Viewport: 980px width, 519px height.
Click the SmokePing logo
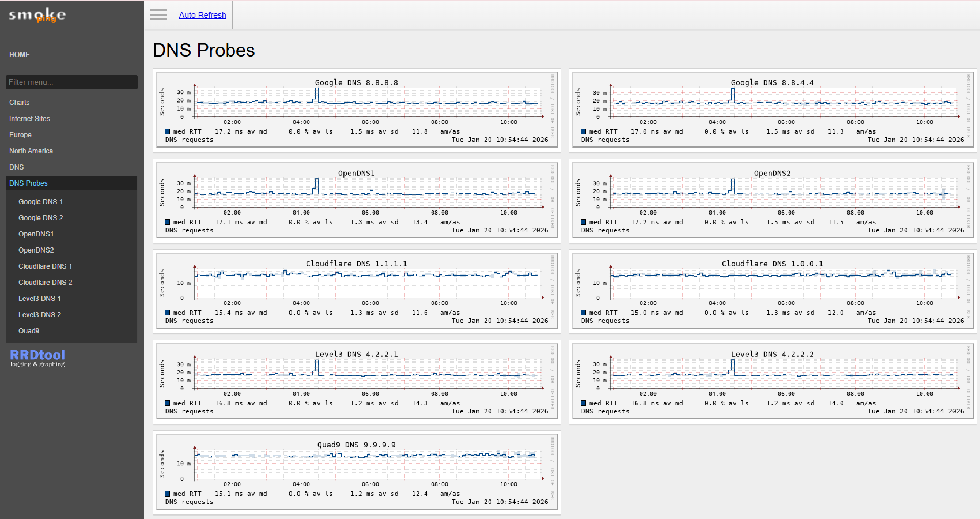click(37, 15)
